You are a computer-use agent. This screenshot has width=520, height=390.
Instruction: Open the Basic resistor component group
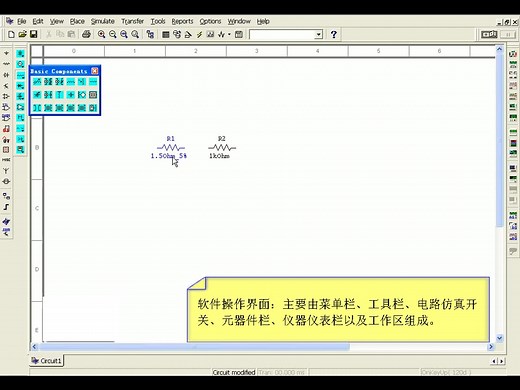tap(6, 64)
